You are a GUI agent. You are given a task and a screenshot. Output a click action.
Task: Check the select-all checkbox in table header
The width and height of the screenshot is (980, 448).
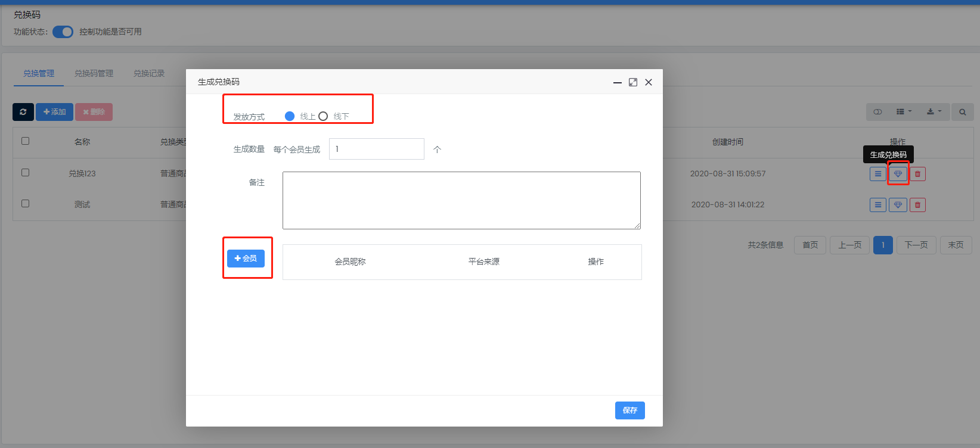[x=25, y=141]
